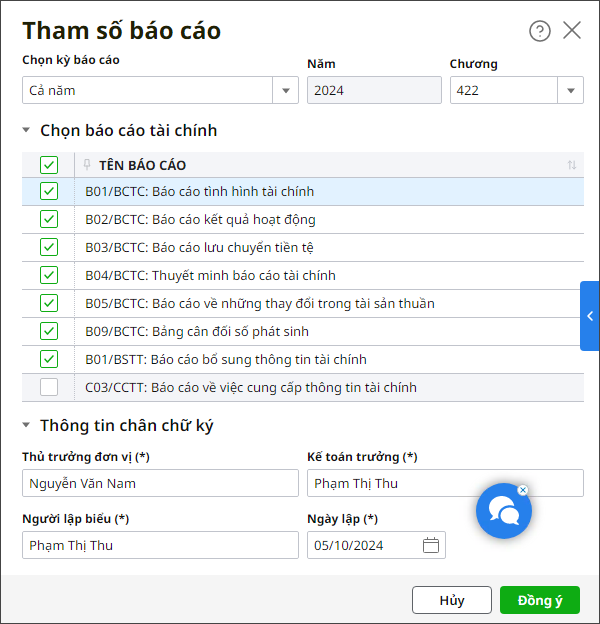
Task: Uncheck B02/BCTC Báo cáo kết quả hoạt động
Action: (49, 219)
